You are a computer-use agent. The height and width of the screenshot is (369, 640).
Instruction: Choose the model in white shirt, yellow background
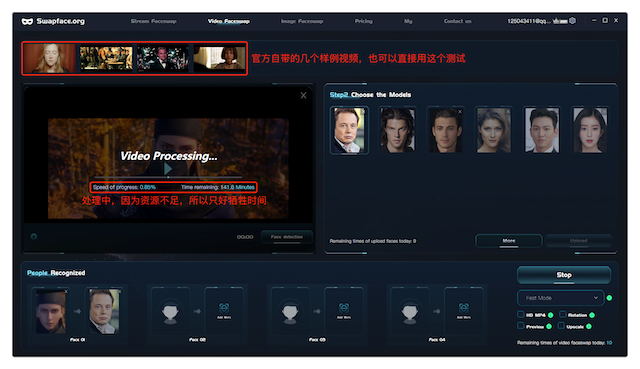349,130
